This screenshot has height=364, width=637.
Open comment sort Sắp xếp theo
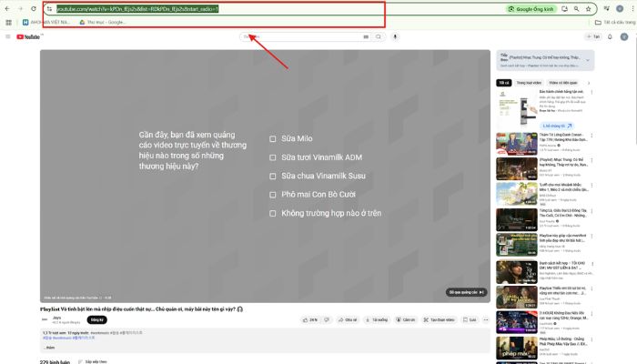(93, 361)
